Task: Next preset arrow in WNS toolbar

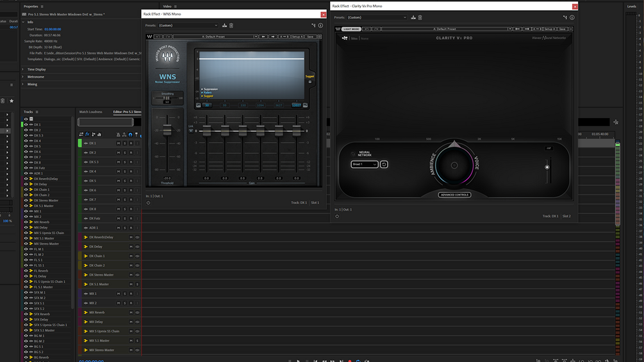Action: pos(273,37)
